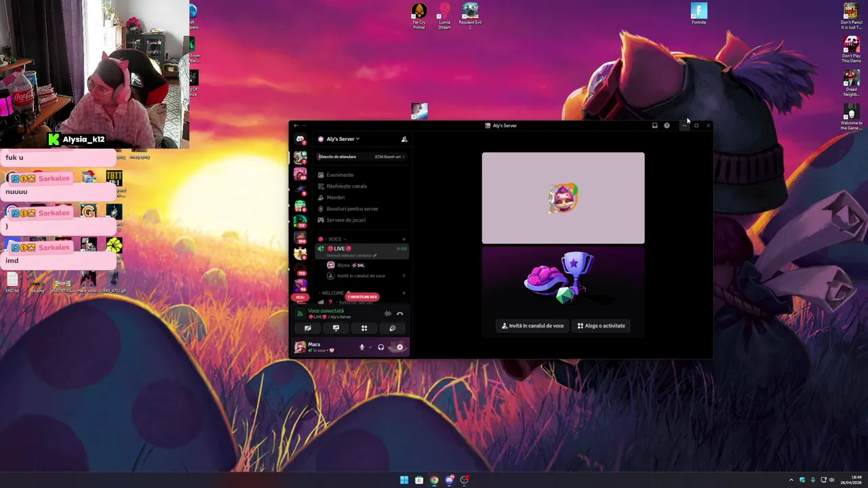Viewport: 868px width, 488px height.
Task: Mute the microphone
Action: point(362,347)
